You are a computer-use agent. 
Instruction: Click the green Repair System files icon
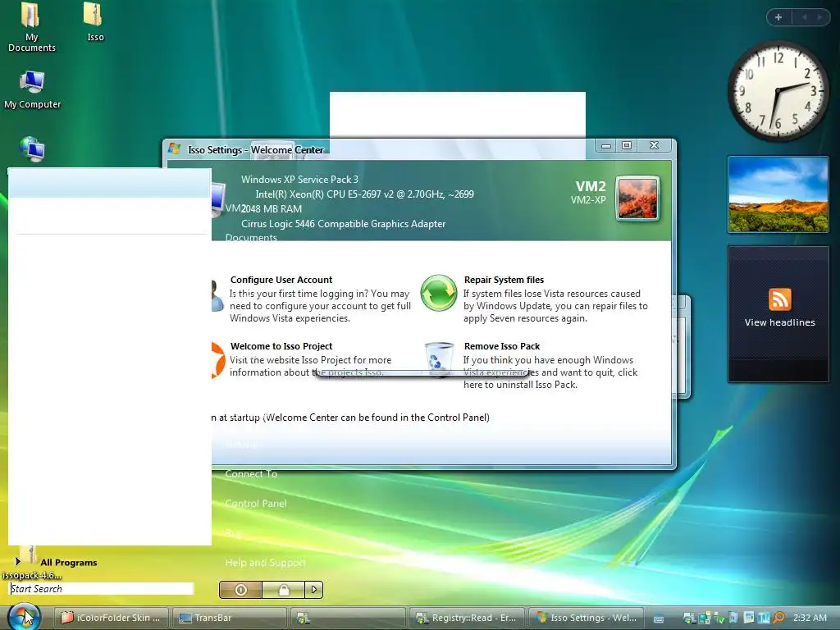tap(438, 293)
